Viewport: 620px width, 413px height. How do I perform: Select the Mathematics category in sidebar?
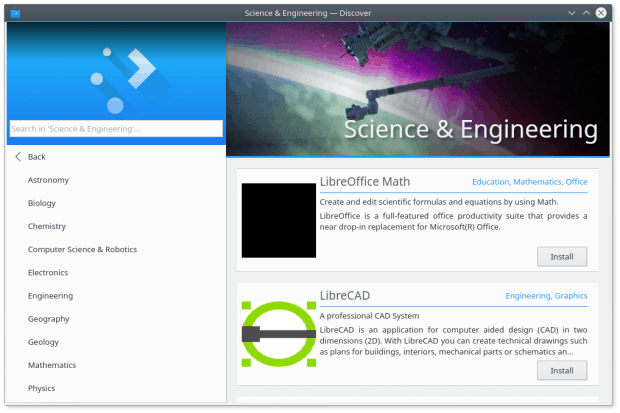coord(52,365)
